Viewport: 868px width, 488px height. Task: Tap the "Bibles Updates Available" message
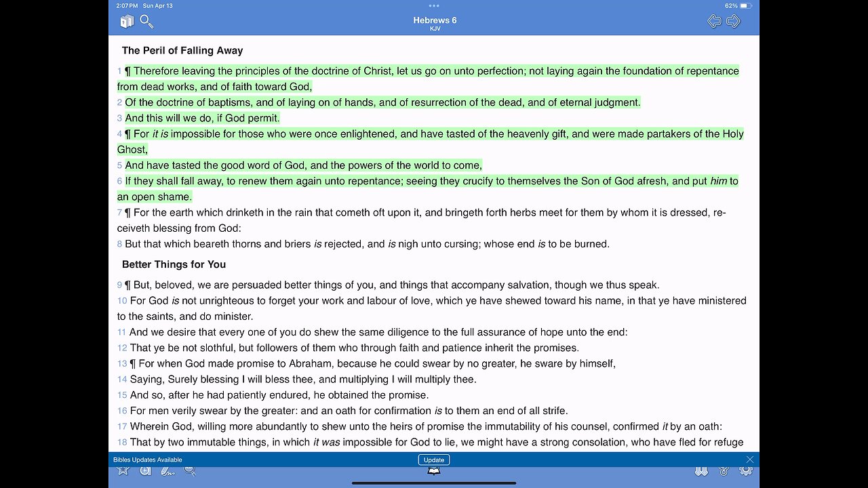point(148,460)
